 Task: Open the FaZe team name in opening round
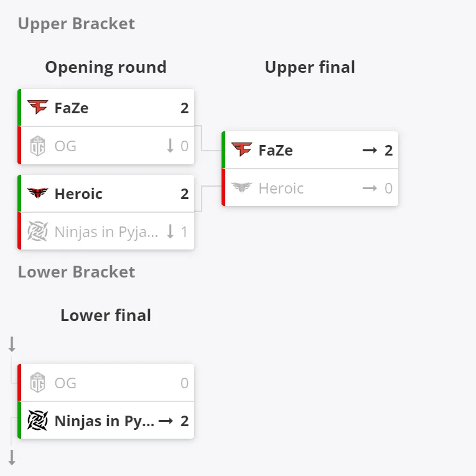pyautogui.click(x=72, y=108)
